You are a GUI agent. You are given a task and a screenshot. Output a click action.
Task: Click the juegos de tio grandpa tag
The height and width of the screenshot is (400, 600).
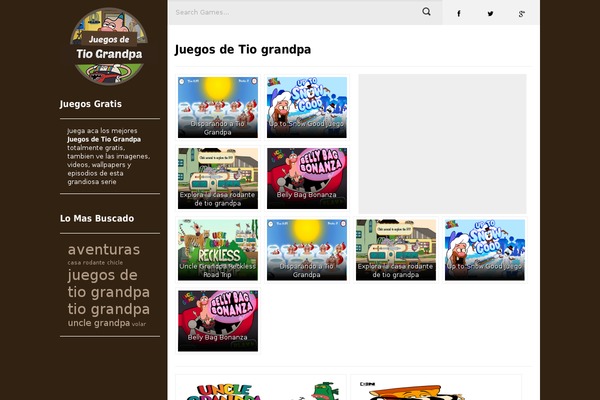click(x=109, y=283)
